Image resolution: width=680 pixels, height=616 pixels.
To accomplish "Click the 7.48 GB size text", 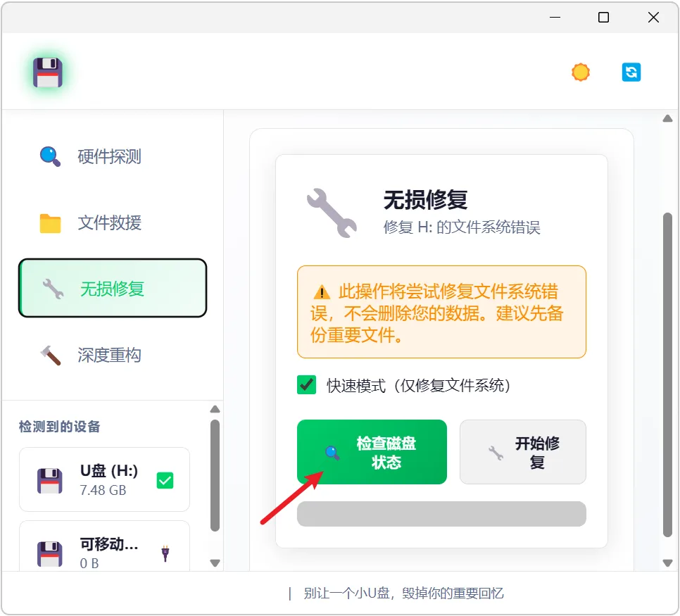I will (x=103, y=490).
